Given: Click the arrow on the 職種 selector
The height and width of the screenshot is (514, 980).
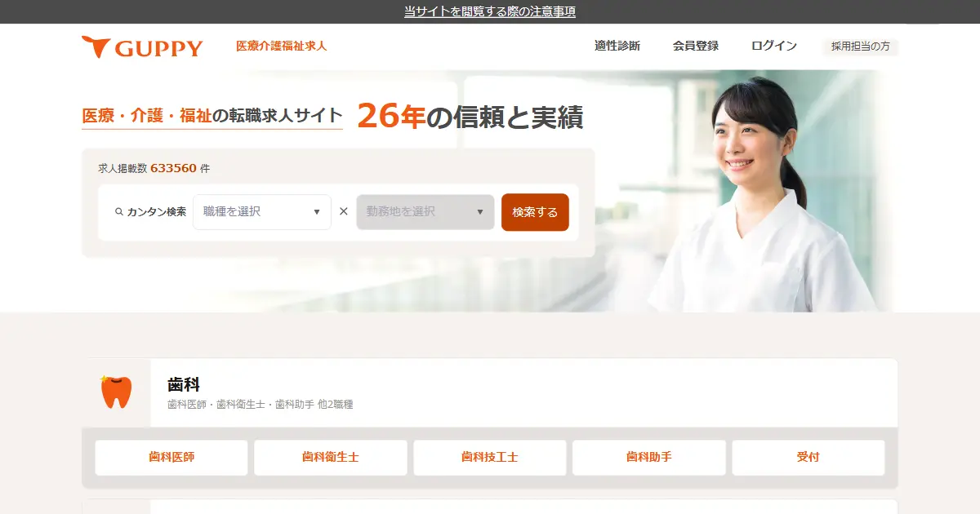Looking at the screenshot, I should click(317, 212).
